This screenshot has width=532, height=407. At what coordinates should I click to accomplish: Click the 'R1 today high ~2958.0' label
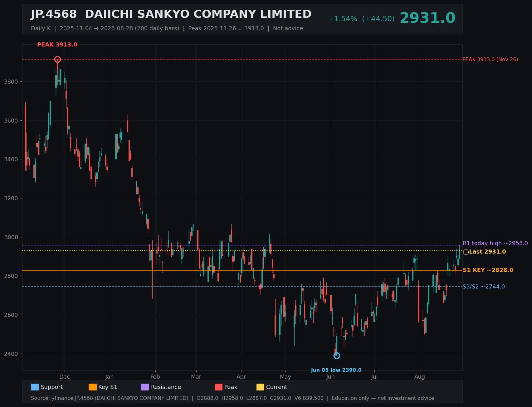pos(495,243)
